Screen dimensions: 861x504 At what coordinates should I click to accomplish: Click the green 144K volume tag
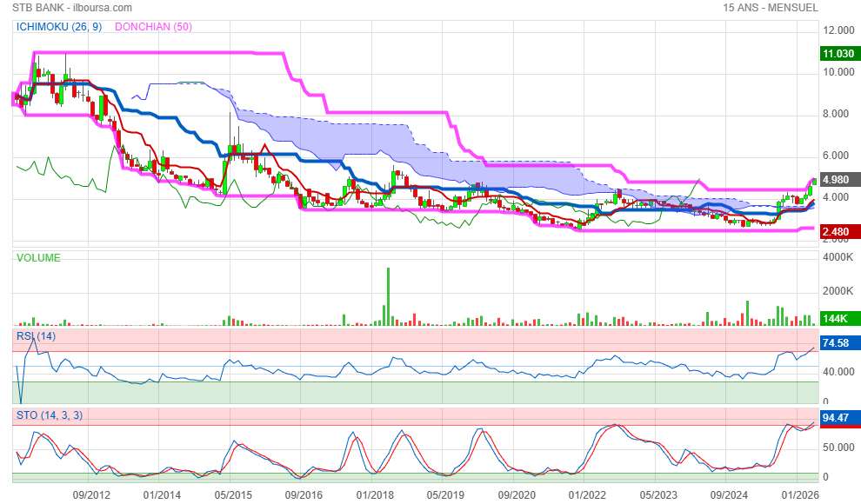pos(838,319)
